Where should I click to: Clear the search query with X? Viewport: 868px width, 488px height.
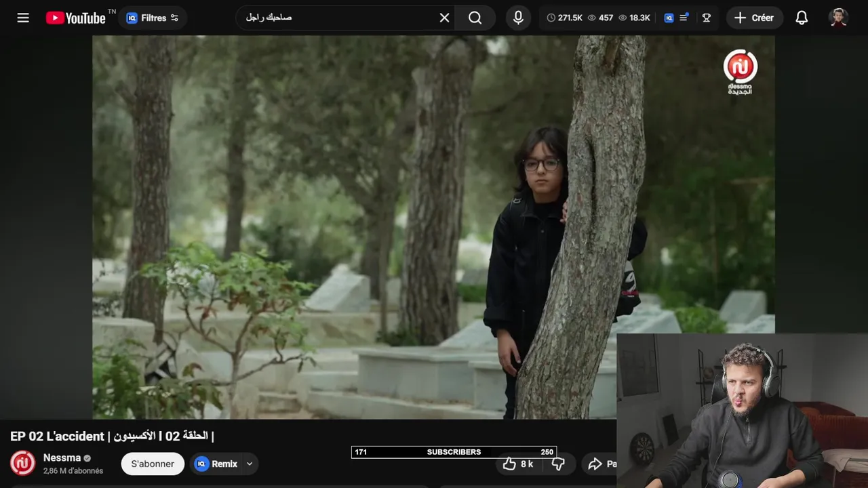click(444, 18)
